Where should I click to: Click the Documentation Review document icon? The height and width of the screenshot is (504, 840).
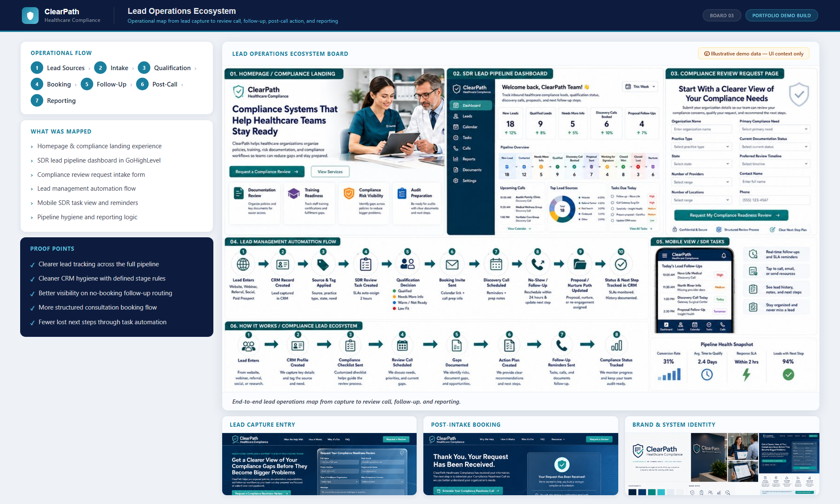click(x=239, y=193)
